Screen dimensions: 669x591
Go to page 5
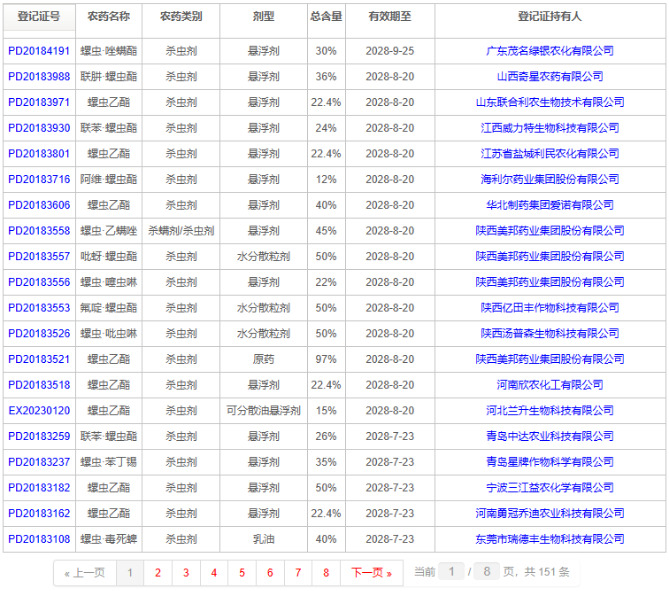242,573
